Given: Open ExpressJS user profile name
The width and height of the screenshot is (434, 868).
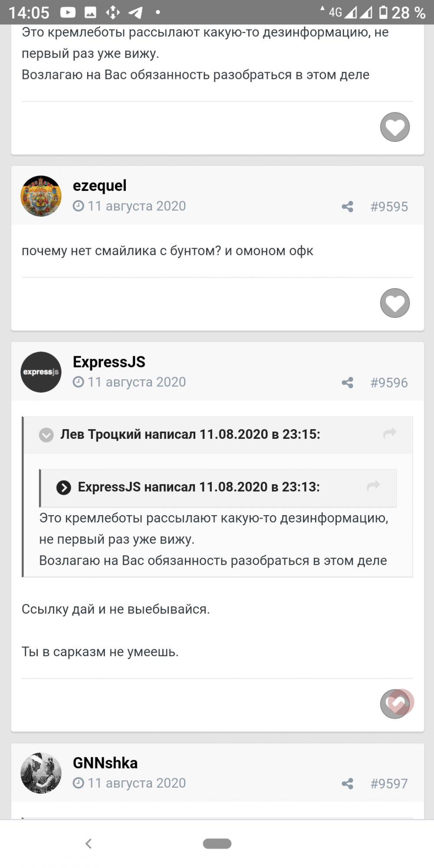Looking at the screenshot, I should [109, 362].
